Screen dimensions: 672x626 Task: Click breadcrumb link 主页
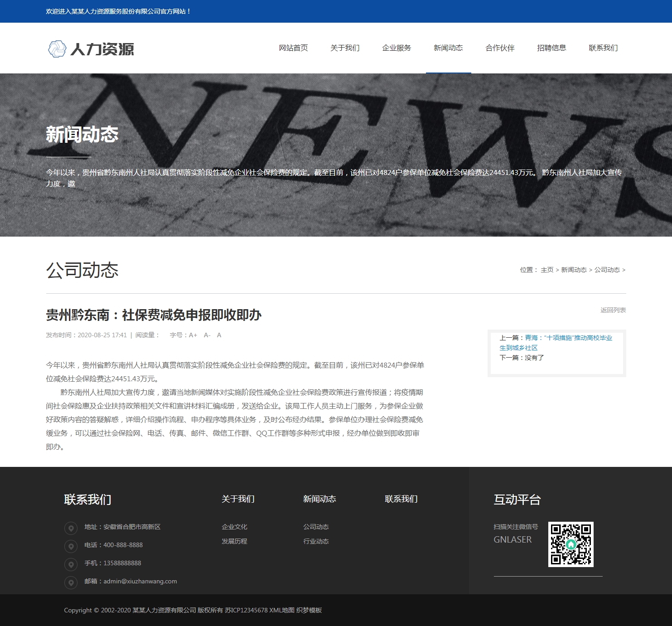[547, 270]
